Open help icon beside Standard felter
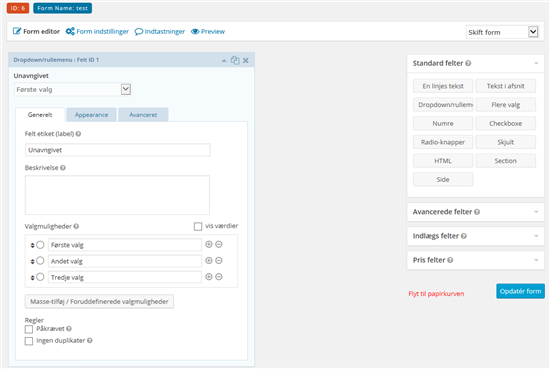 pyautogui.click(x=468, y=63)
